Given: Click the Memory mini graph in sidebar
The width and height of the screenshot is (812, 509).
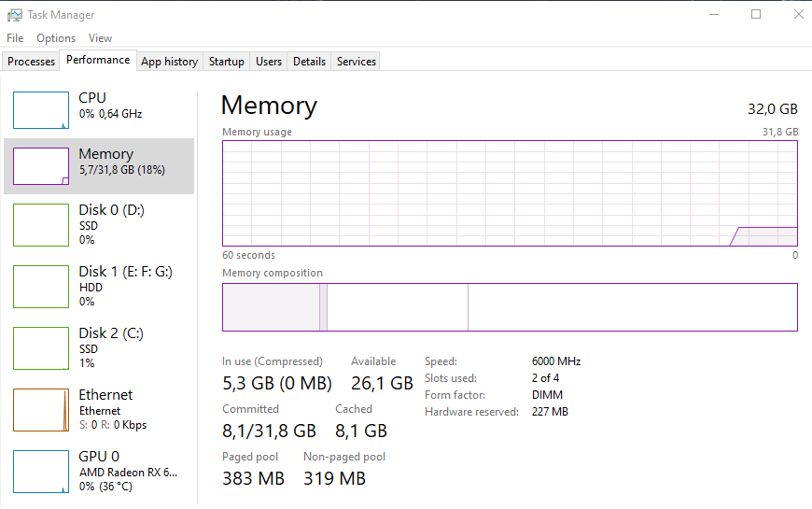Looking at the screenshot, I should pos(41,166).
